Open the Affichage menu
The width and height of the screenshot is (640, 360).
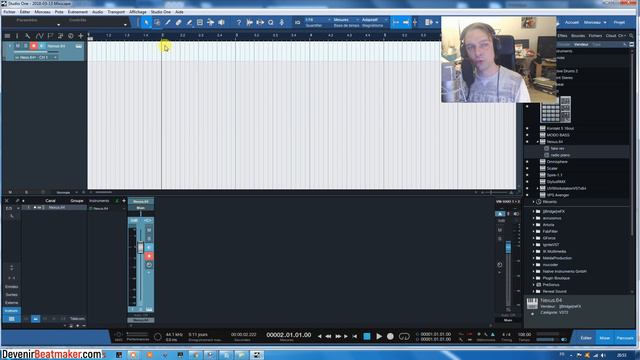[138, 12]
